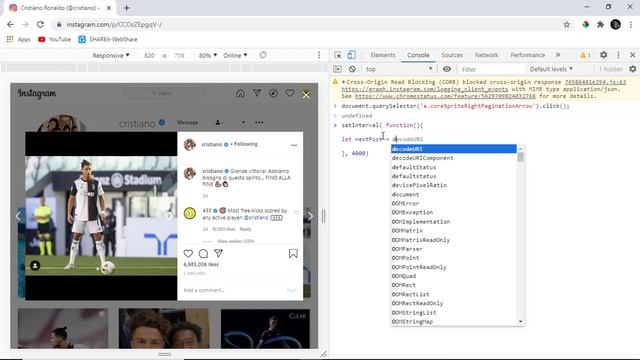Switch to the Elements tab
The height and width of the screenshot is (360, 640).
[383, 55]
